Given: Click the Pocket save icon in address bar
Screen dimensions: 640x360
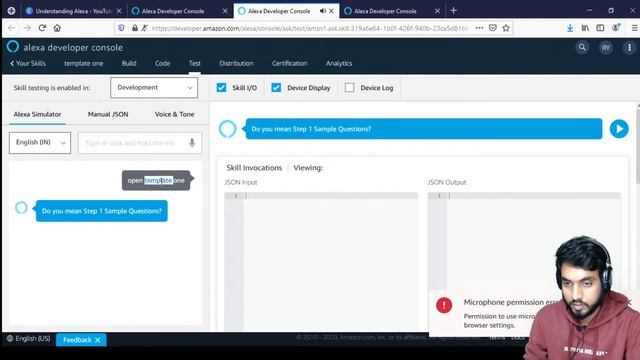Looking at the screenshot, I should pyautogui.click(x=493, y=28).
